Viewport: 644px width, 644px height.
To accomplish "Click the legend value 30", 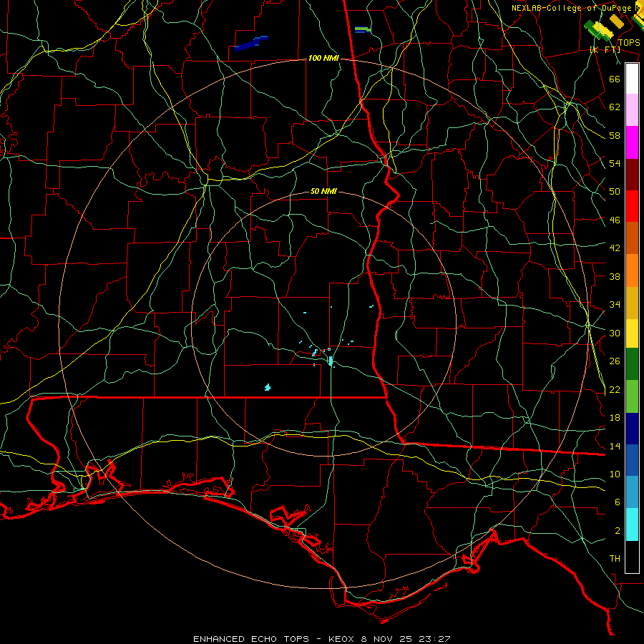I will [x=615, y=333].
